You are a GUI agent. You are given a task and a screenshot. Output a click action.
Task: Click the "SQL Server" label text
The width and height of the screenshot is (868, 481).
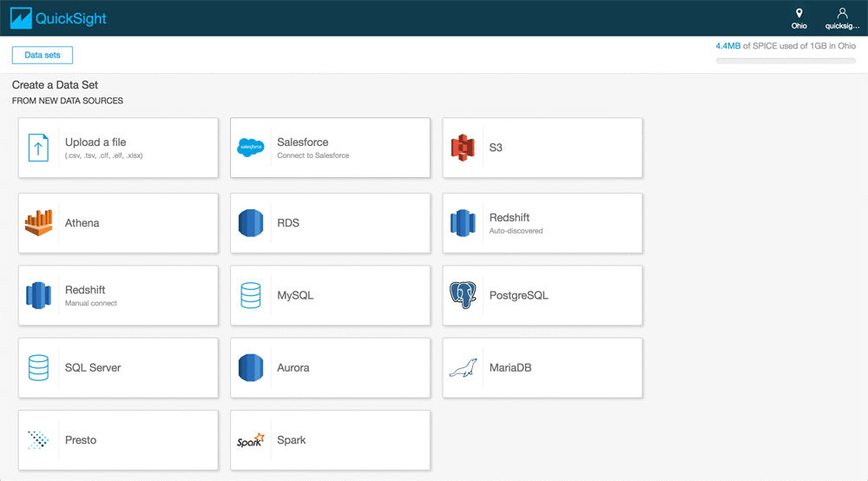tap(93, 367)
